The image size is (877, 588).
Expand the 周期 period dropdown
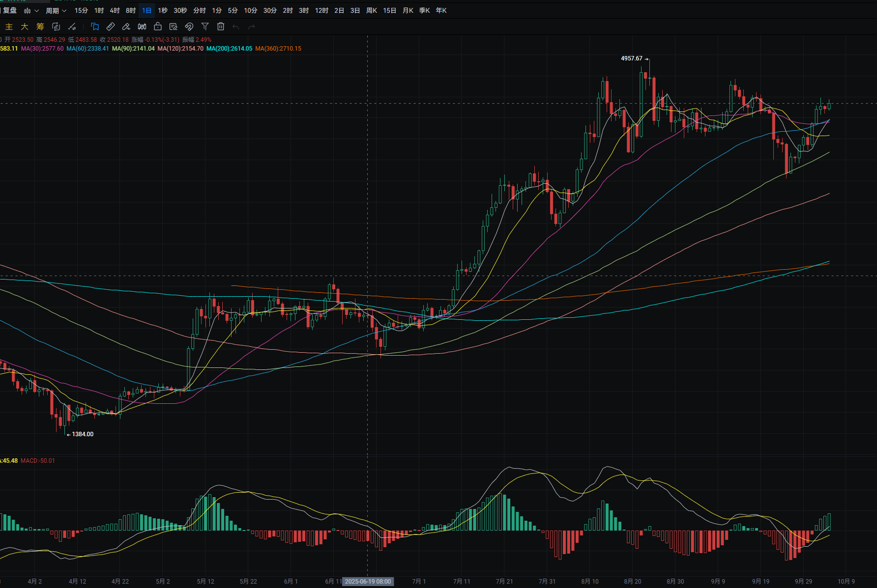(x=56, y=10)
